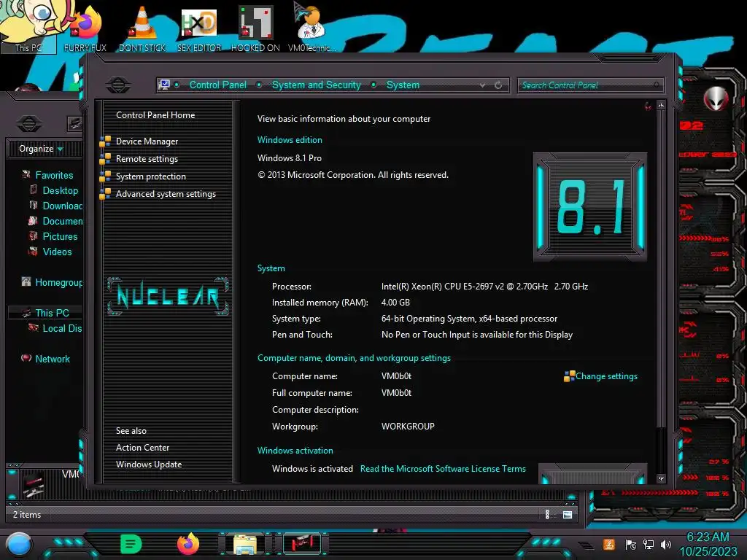
Task: Open the VM0Technic desktop shortcut
Action: coord(311,28)
